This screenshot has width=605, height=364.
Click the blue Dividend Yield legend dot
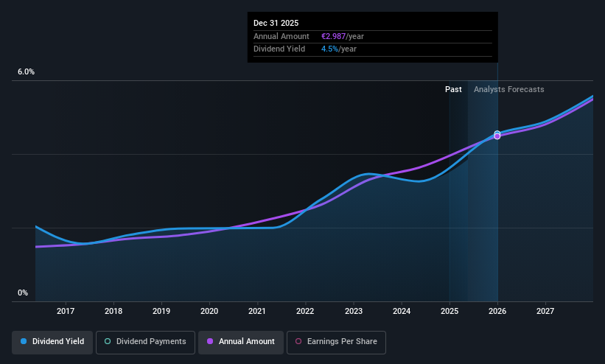(x=24, y=341)
